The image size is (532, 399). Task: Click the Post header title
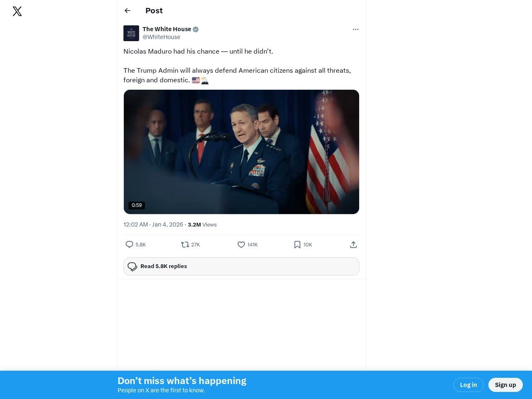pyautogui.click(x=154, y=11)
